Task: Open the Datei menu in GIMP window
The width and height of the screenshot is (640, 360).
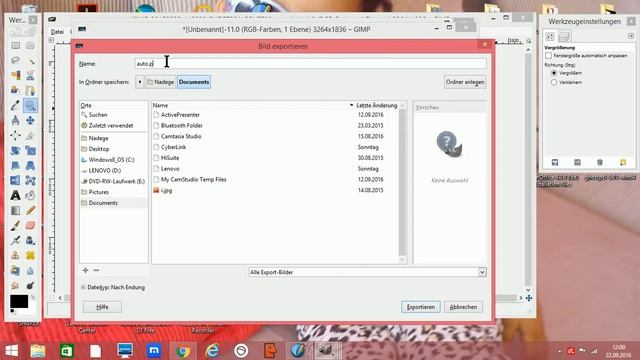Action: point(57,32)
